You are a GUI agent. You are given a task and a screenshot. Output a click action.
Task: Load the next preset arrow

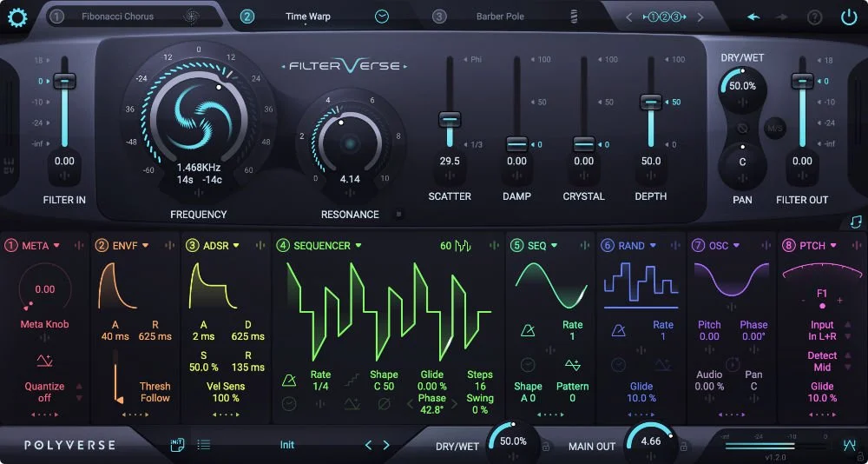pos(386,445)
